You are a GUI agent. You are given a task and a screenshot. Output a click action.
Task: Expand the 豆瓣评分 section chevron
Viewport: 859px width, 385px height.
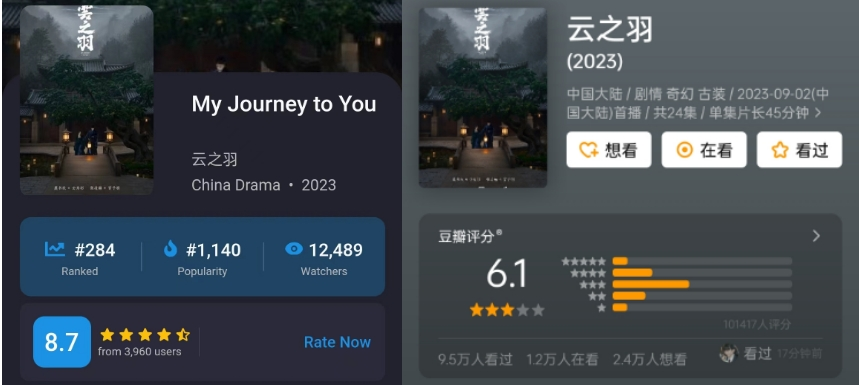tap(816, 235)
